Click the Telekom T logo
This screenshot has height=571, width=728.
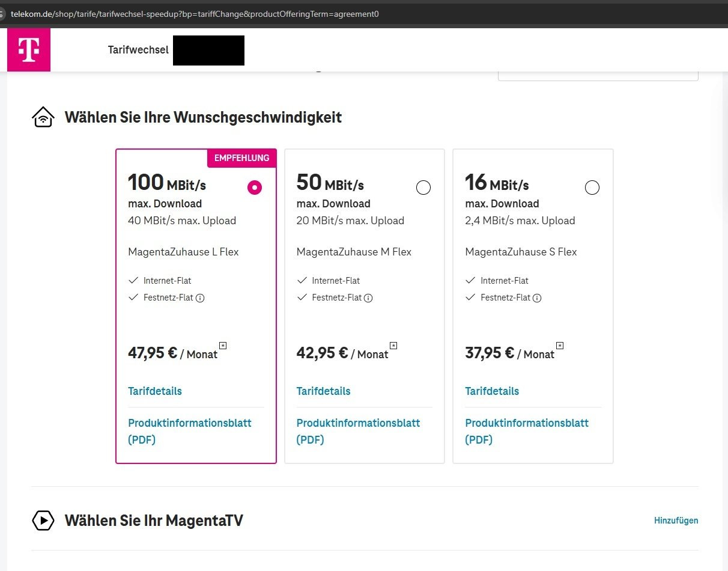(x=29, y=50)
